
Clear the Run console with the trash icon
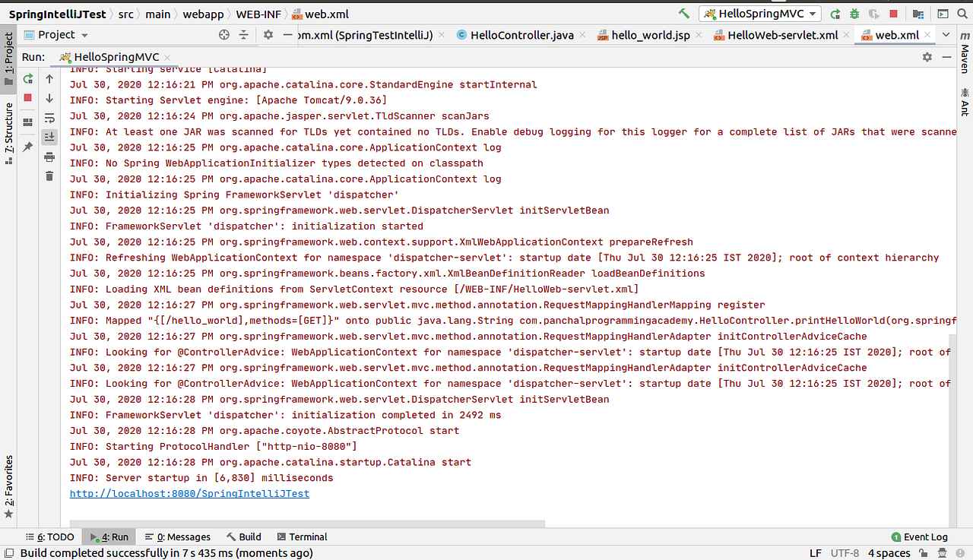49,176
